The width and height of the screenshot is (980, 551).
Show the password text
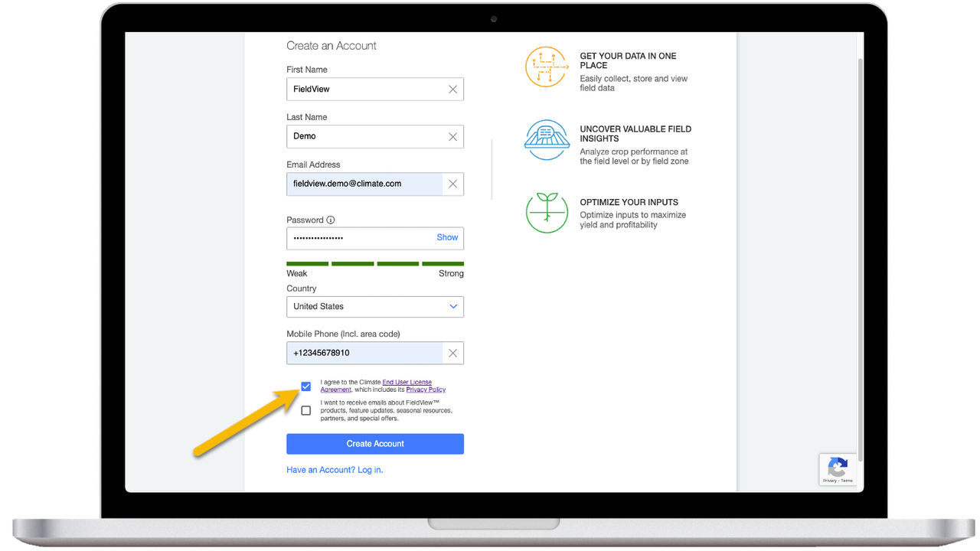(x=447, y=237)
